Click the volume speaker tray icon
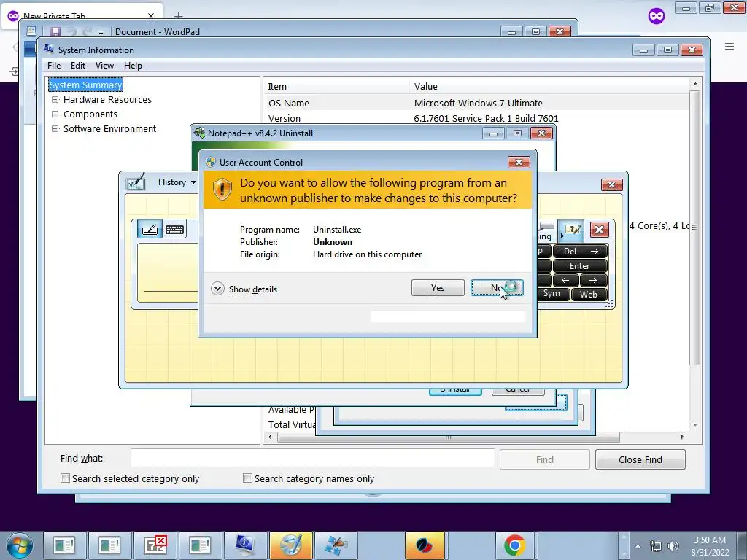This screenshot has width=747, height=560. [673, 546]
